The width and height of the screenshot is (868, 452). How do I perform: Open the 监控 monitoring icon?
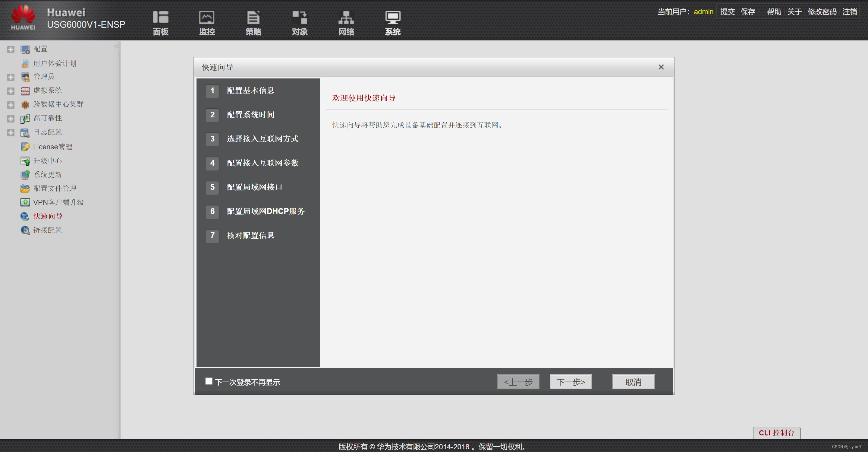coord(206,18)
